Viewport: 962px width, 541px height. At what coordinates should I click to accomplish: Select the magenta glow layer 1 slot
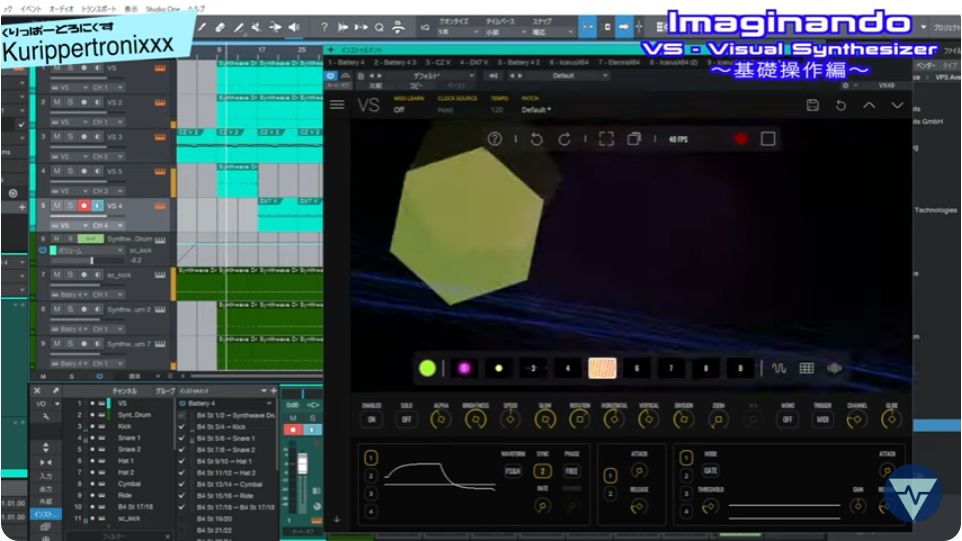click(464, 368)
